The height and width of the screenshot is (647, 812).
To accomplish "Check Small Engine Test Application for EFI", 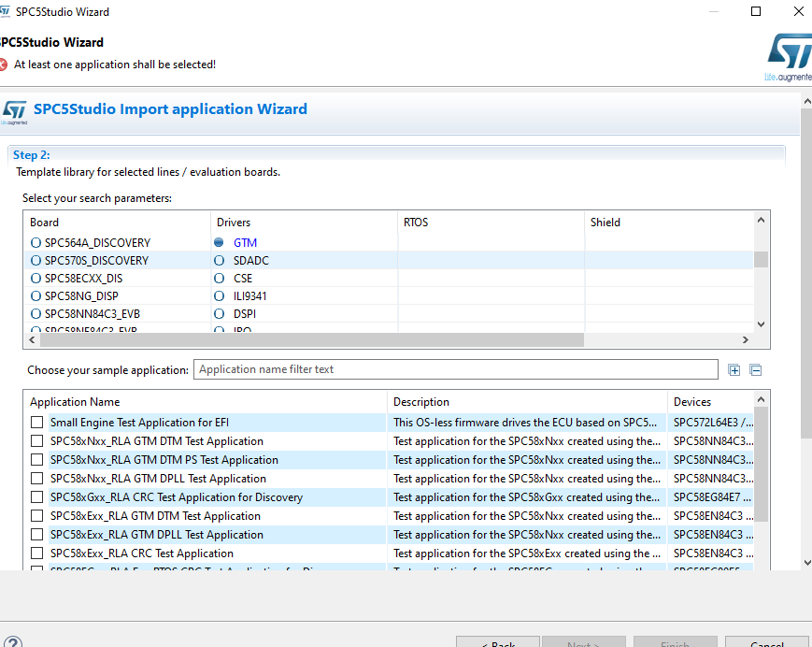I will (36, 423).
